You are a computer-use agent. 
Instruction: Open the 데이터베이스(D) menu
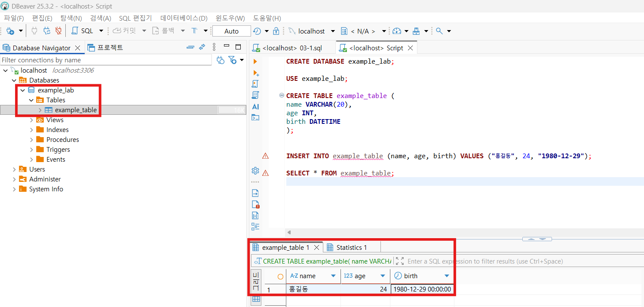(x=184, y=18)
